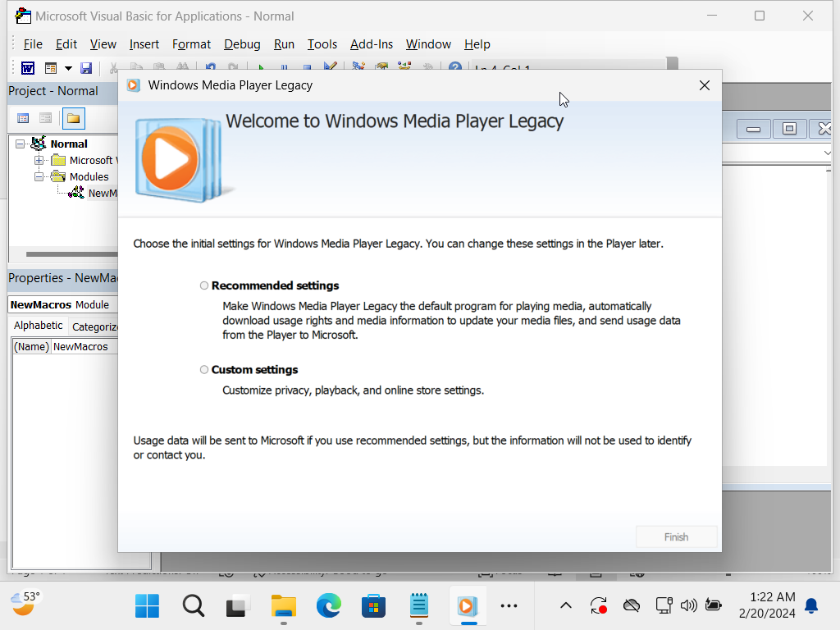Click the Media Player icon in dialog title bar
The width and height of the screenshot is (840, 630).
point(133,85)
